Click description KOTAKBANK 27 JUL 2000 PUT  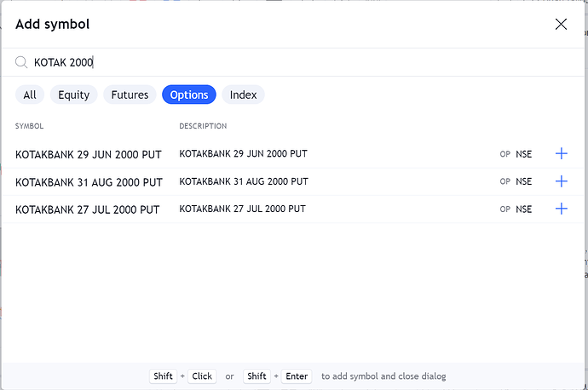click(x=242, y=209)
